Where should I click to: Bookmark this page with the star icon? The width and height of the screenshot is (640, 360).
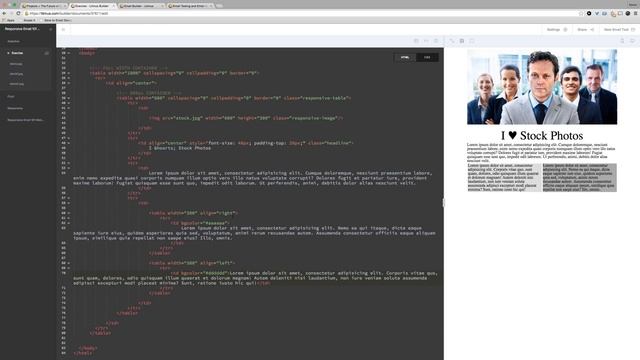click(581, 13)
